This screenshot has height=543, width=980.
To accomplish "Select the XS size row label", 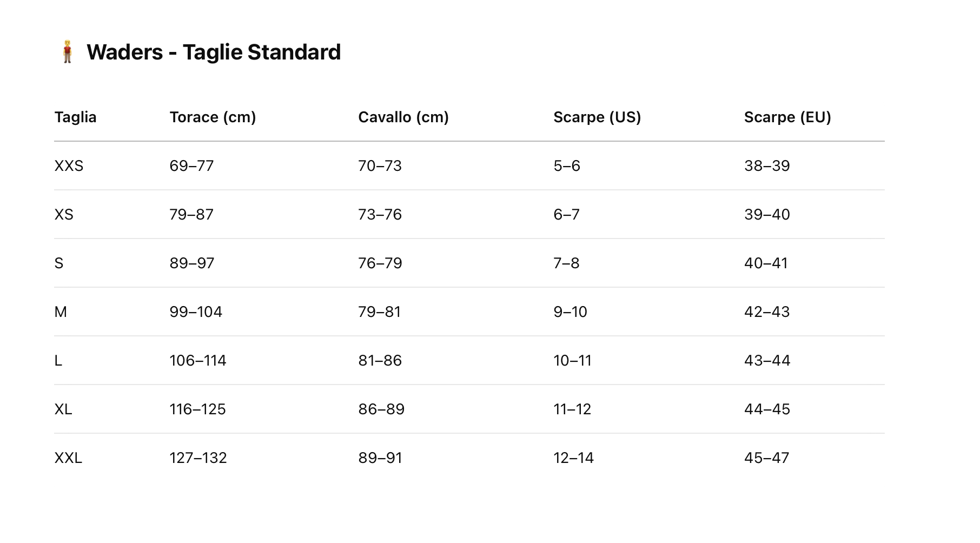I will pyautogui.click(x=64, y=215).
